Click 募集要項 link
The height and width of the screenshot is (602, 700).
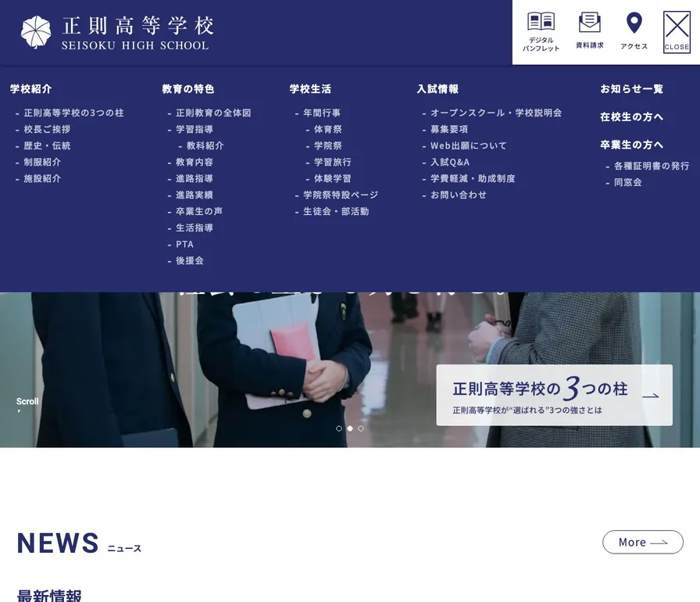point(449,130)
